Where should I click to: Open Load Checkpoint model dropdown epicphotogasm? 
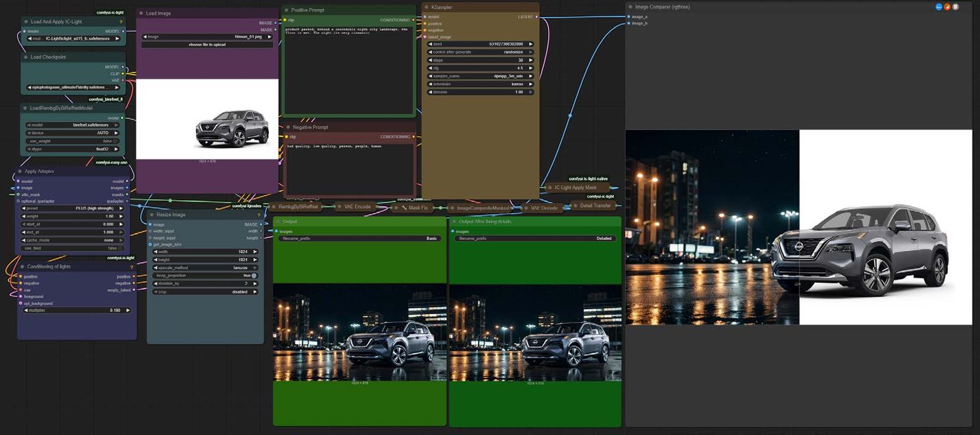(x=73, y=87)
